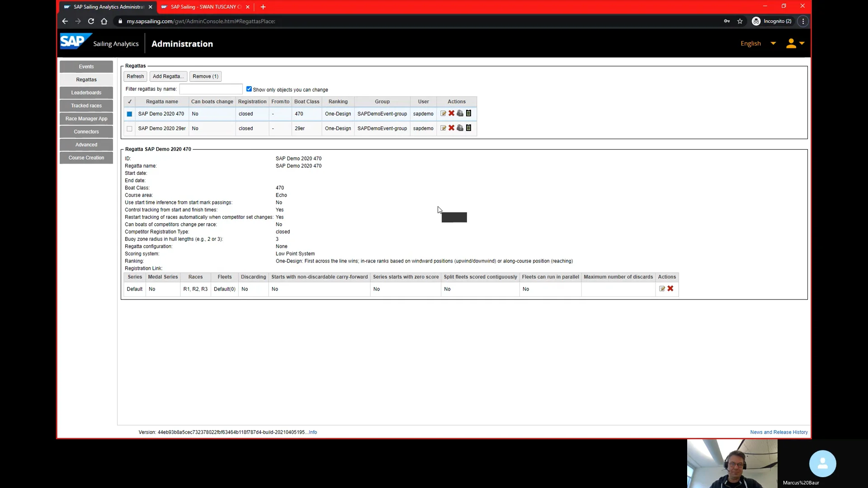Reload the page in browser
Screen dimensions: 868x488
point(91,21)
